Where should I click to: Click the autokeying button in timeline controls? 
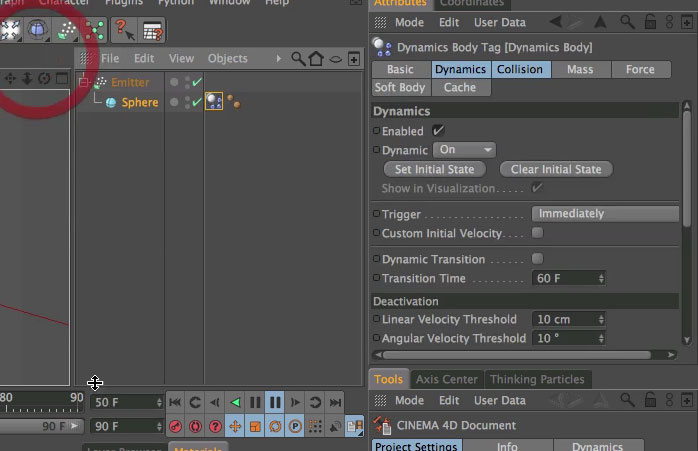click(x=195, y=427)
